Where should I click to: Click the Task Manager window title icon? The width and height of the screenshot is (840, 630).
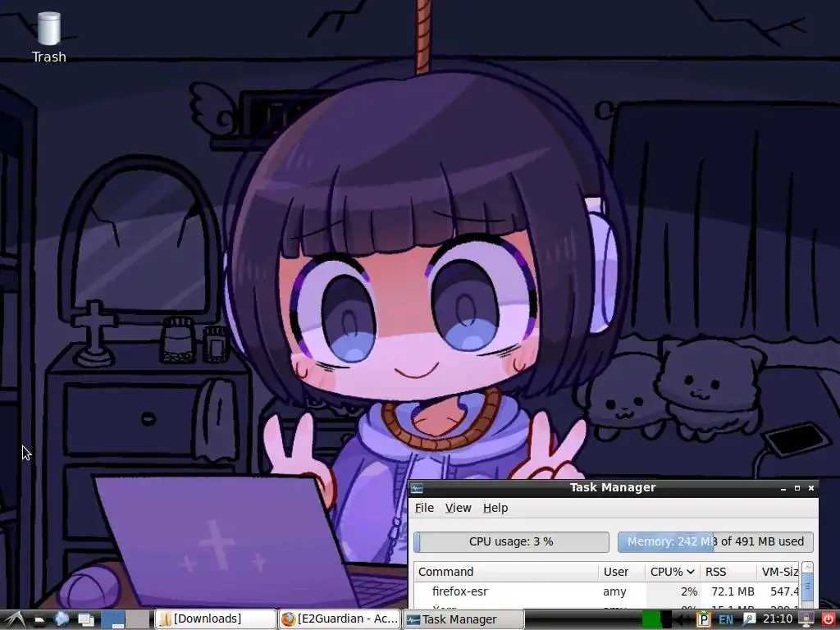click(x=417, y=488)
